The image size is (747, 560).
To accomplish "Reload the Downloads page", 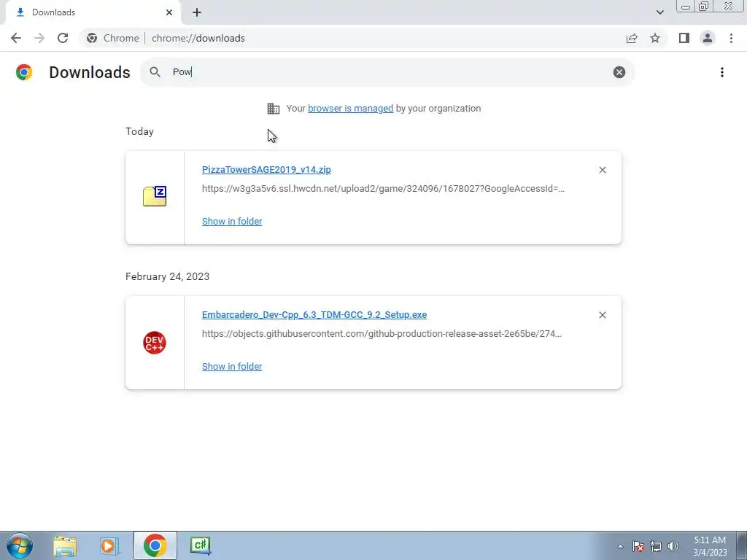I will 63,38.
